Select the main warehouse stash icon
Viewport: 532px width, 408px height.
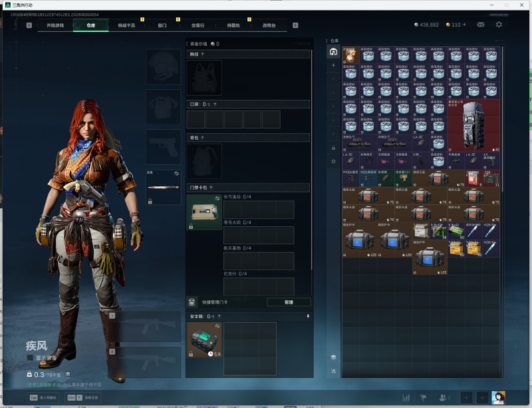[x=334, y=52]
